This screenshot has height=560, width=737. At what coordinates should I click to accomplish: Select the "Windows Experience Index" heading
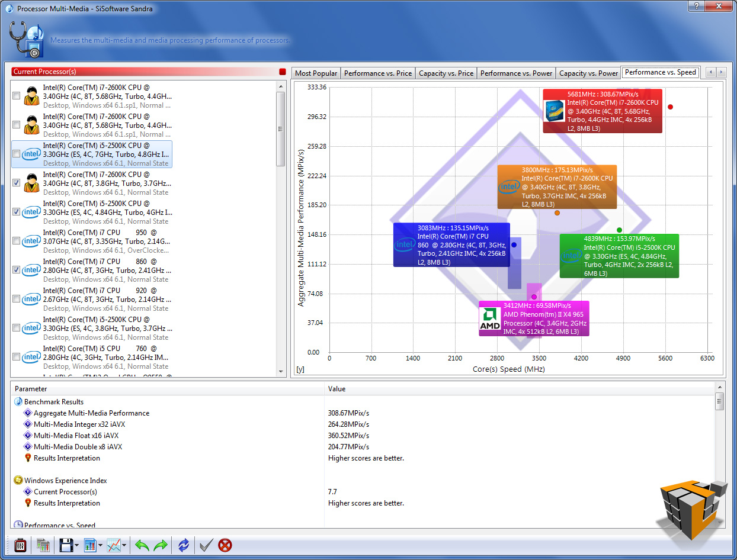(65, 481)
